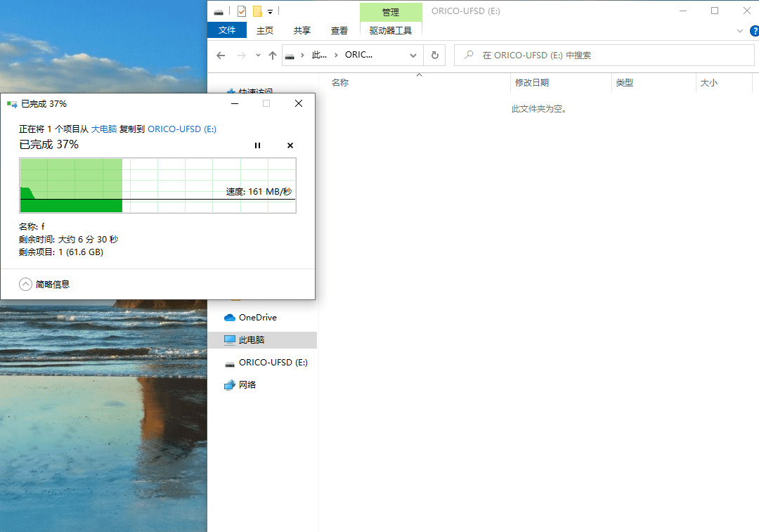
Task: Click the New Folder quick access icon
Action: [x=257, y=11]
